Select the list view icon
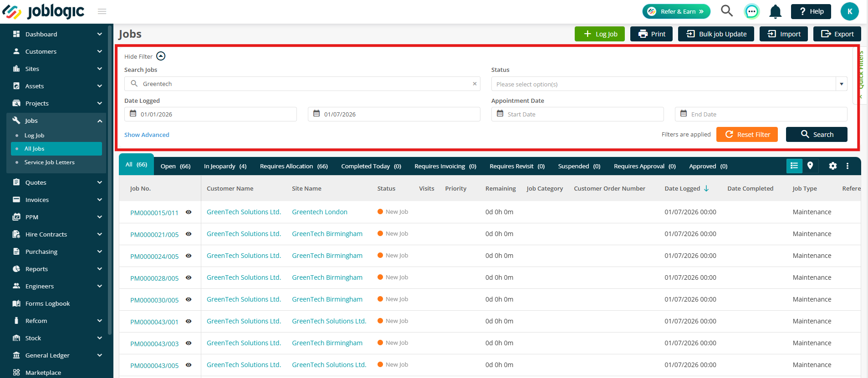 (794, 166)
